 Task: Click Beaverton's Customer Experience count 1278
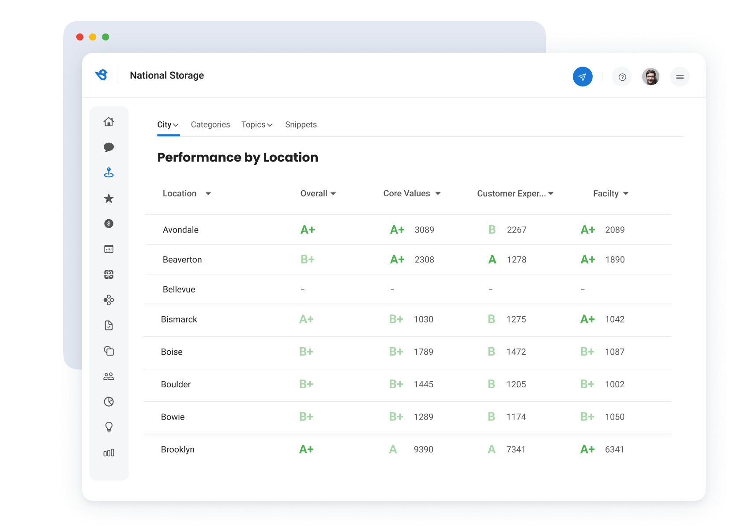coord(517,260)
